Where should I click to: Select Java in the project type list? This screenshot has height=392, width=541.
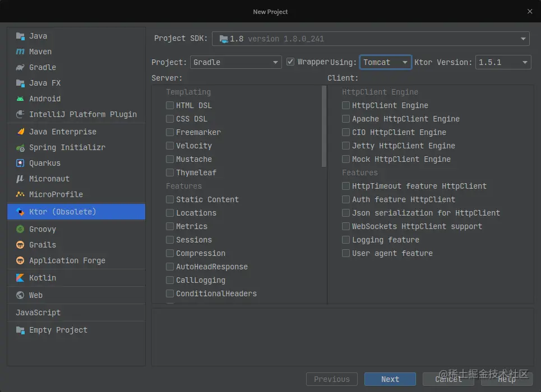(76, 36)
